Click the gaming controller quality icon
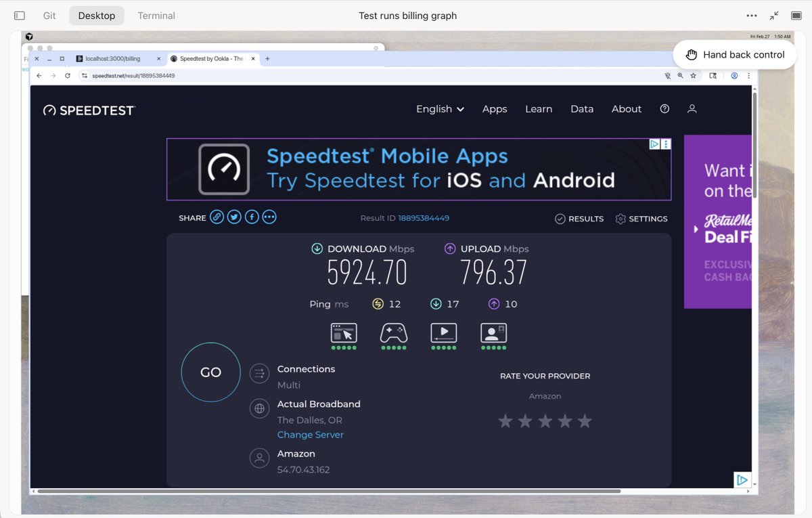812x518 pixels. tap(394, 333)
